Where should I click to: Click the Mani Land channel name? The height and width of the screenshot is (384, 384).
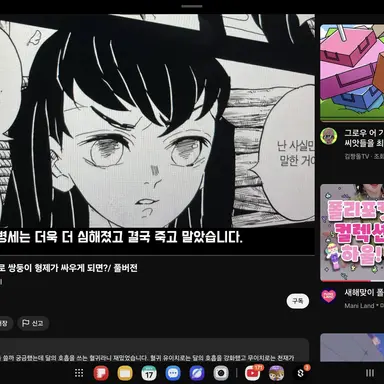coord(359,305)
